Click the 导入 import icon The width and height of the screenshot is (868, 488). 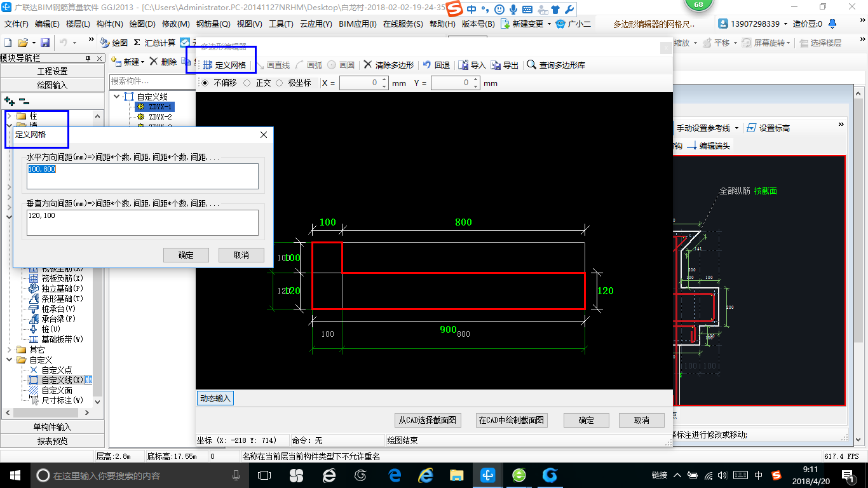pyautogui.click(x=463, y=65)
